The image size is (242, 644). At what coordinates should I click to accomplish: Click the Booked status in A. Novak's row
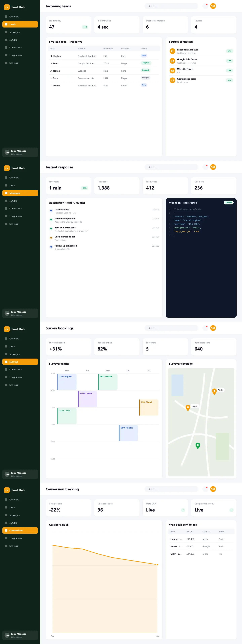[x=146, y=70]
